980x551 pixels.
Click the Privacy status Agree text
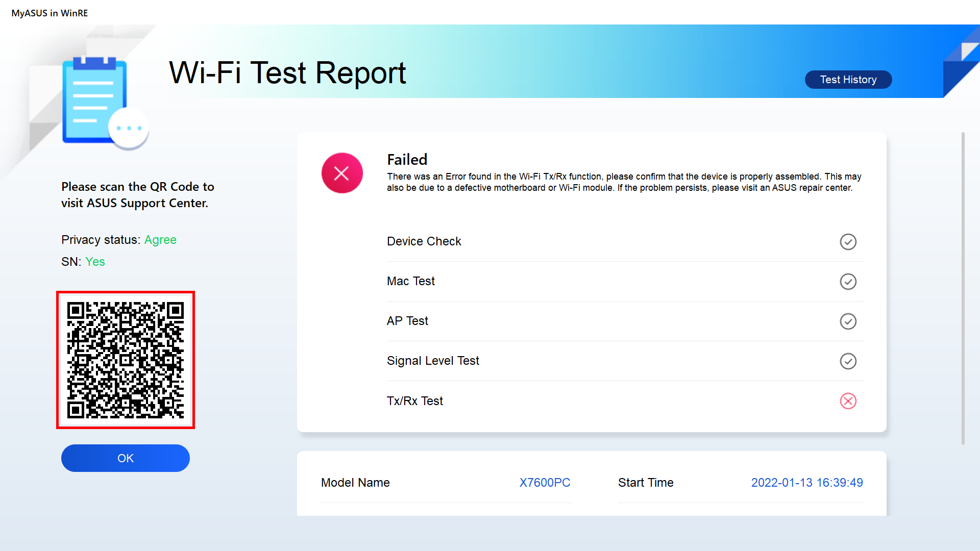pos(160,240)
